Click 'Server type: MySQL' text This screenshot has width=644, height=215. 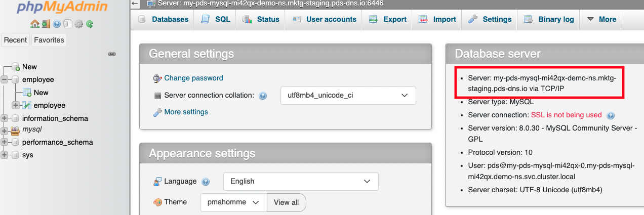[501, 102]
